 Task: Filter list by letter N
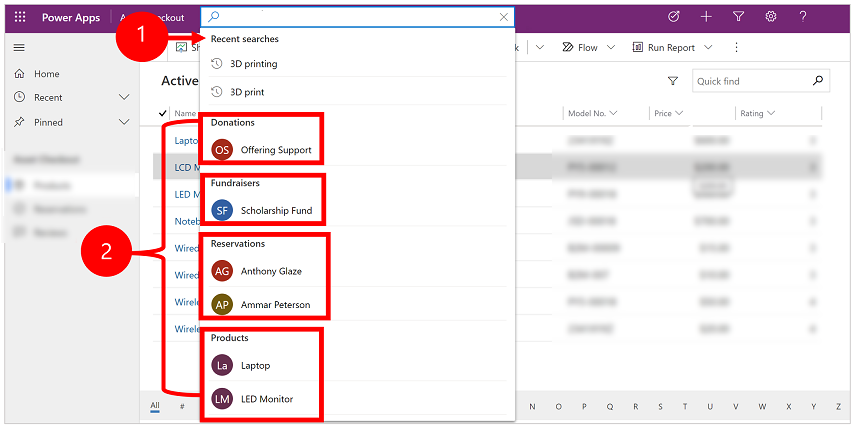pos(533,407)
